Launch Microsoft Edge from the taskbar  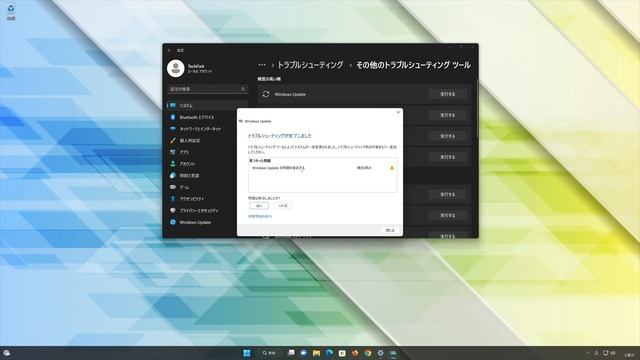(x=329, y=353)
